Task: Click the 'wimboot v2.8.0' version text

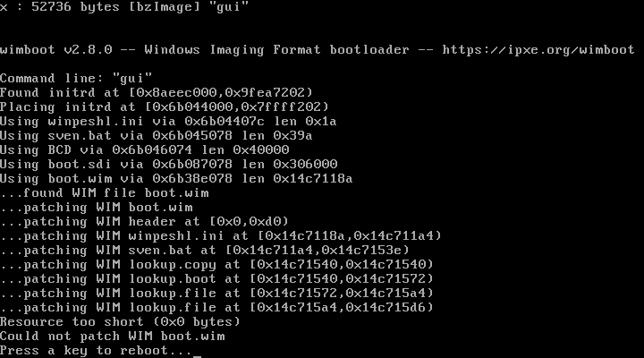Action: [55, 50]
